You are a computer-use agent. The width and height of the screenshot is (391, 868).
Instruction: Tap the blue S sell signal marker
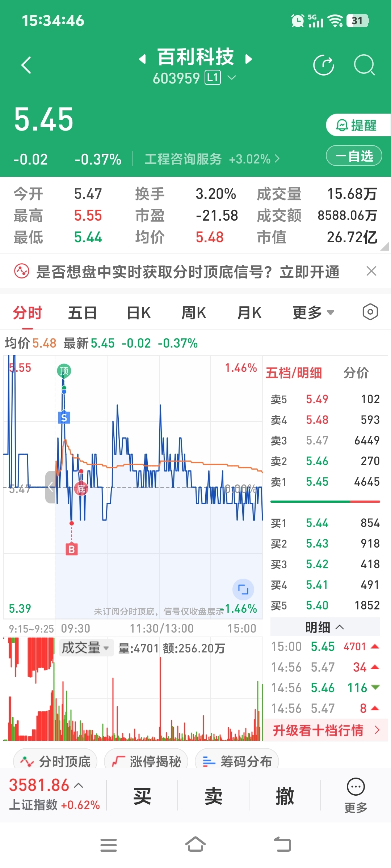(x=64, y=418)
